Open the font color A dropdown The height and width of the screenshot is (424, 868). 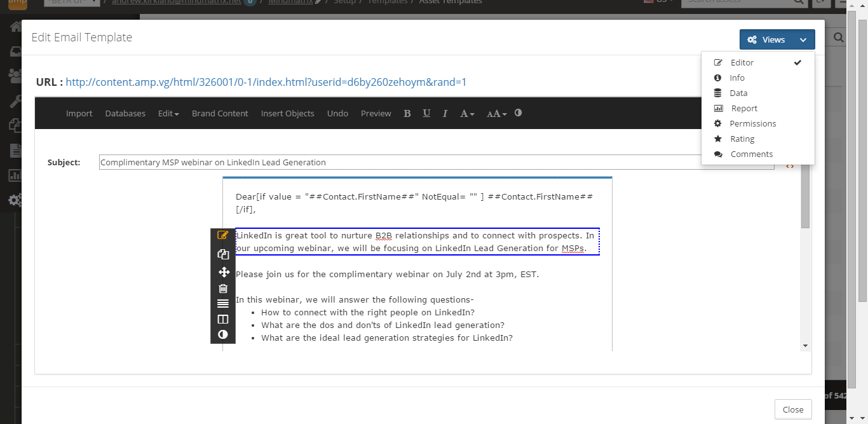[x=468, y=113]
